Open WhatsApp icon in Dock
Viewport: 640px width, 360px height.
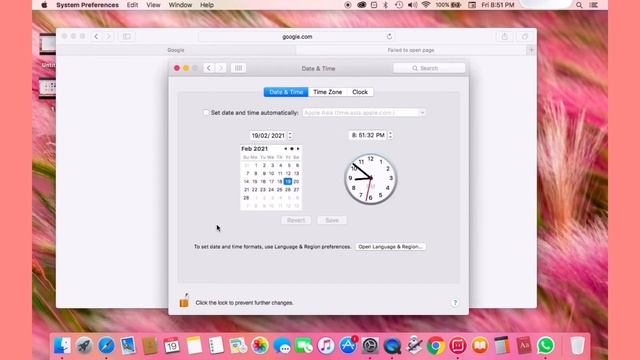click(546, 346)
